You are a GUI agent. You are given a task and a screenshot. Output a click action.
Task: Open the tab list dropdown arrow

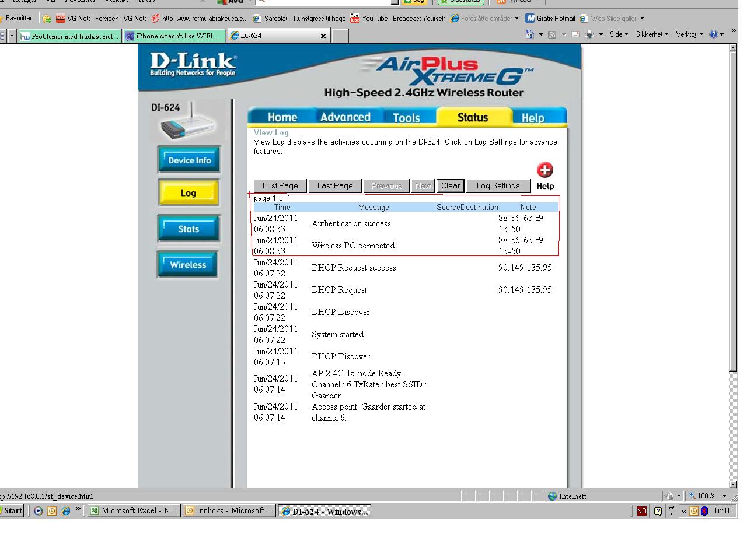pyautogui.click(x=11, y=36)
